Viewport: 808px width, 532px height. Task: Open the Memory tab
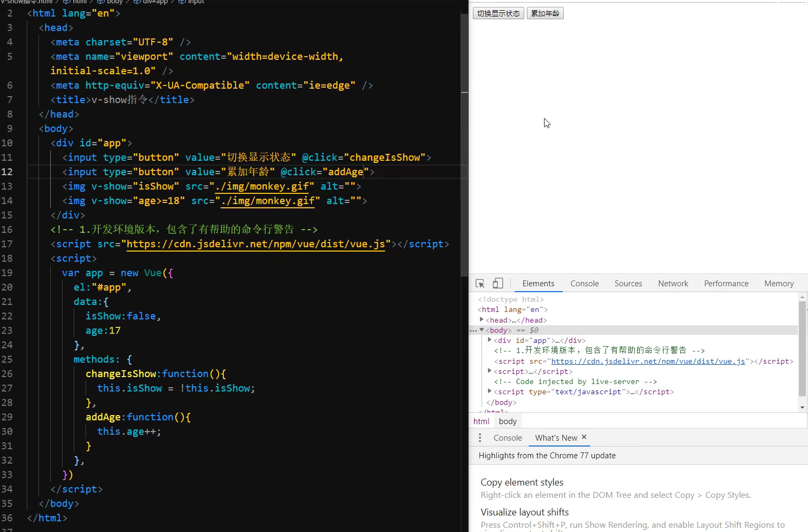click(x=779, y=284)
